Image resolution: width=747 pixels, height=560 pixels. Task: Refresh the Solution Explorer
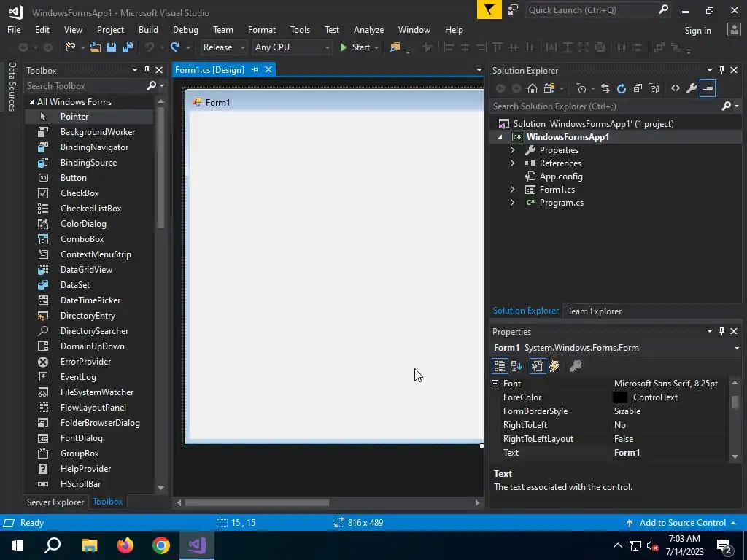pos(622,88)
